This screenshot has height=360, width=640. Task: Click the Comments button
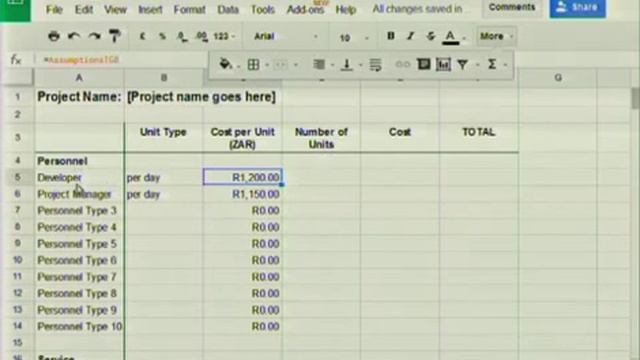coord(512,7)
